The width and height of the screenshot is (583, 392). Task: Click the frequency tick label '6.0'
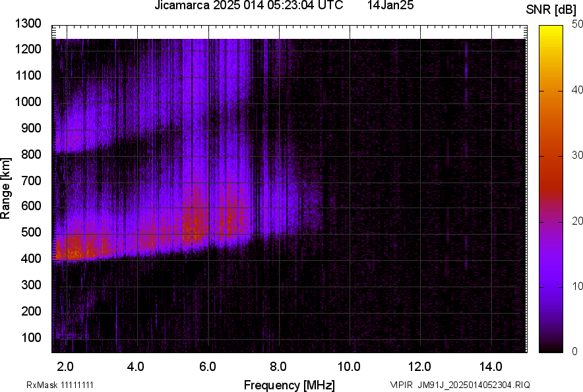[x=208, y=367]
